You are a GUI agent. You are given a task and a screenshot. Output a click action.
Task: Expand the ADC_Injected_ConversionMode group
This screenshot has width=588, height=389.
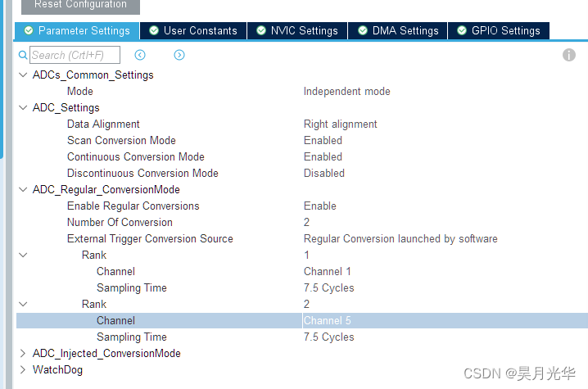[x=23, y=353]
